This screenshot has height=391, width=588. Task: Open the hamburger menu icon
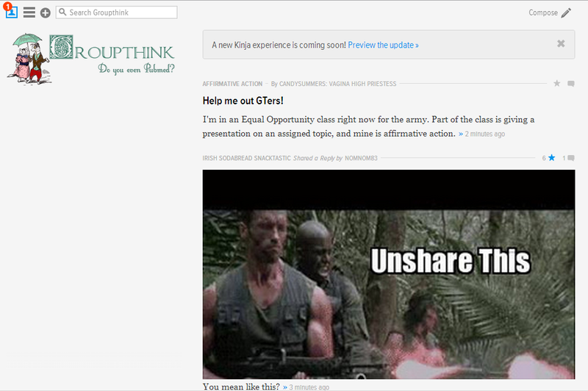point(29,12)
